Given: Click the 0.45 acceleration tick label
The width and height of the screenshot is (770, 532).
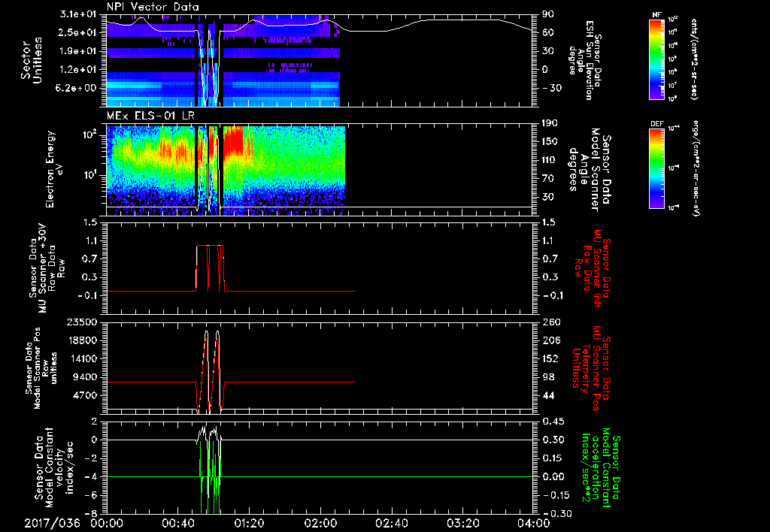Looking at the screenshot, I should 553,422.
